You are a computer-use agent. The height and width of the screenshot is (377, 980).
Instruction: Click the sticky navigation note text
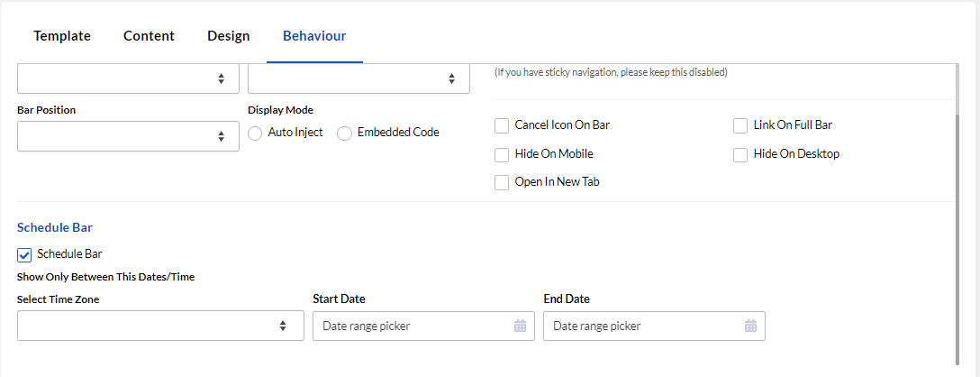(611, 73)
